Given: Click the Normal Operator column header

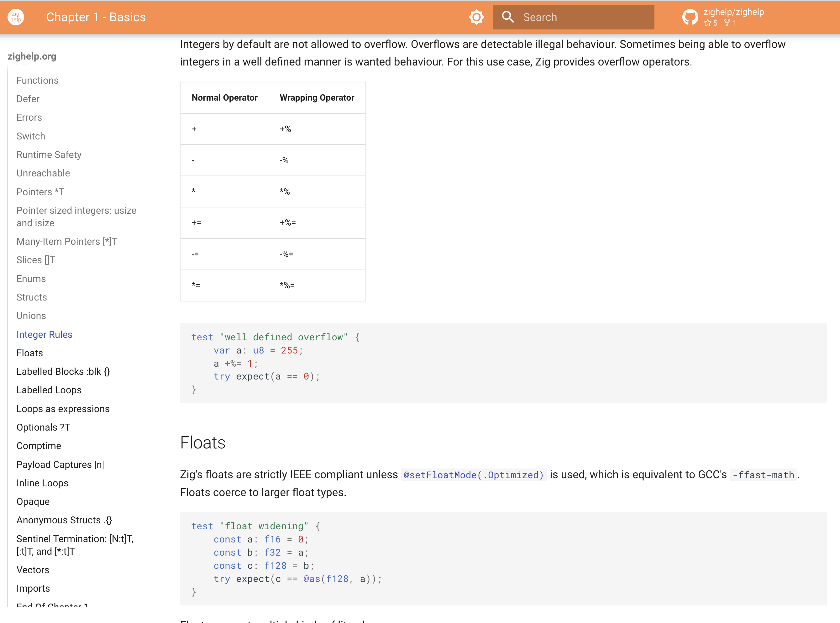Looking at the screenshot, I should [224, 98].
